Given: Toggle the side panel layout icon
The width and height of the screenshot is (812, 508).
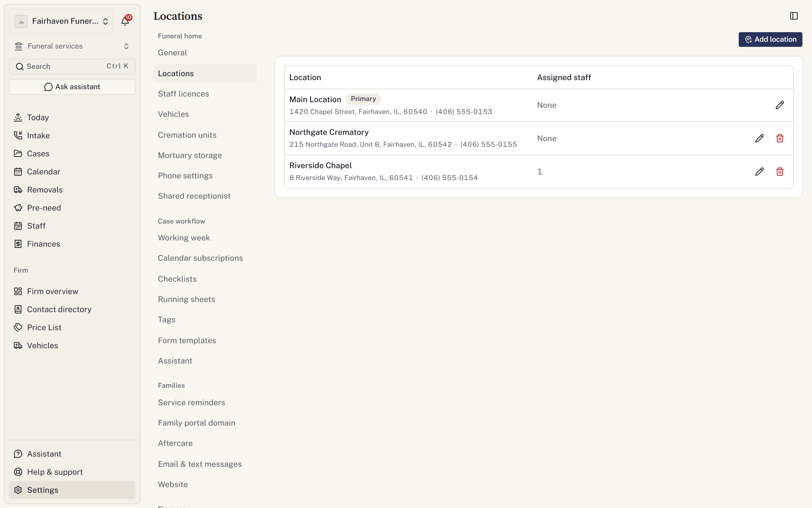Looking at the screenshot, I should click(794, 16).
